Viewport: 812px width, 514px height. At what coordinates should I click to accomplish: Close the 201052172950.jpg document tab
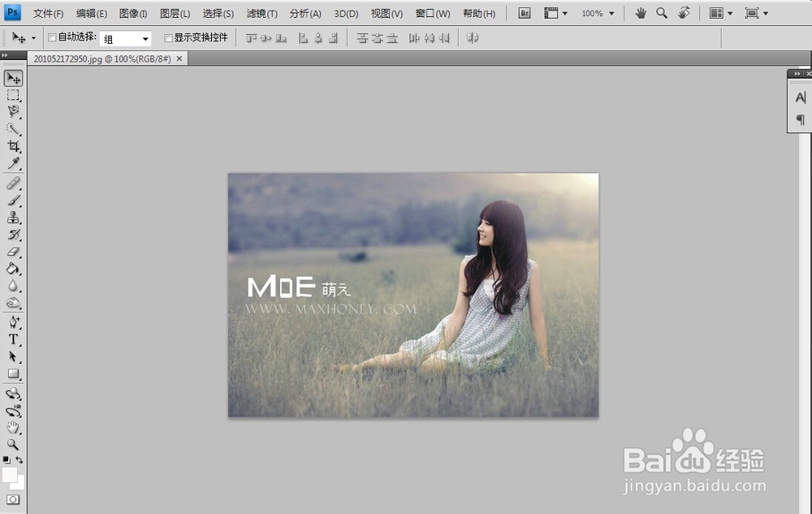tap(179, 59)
